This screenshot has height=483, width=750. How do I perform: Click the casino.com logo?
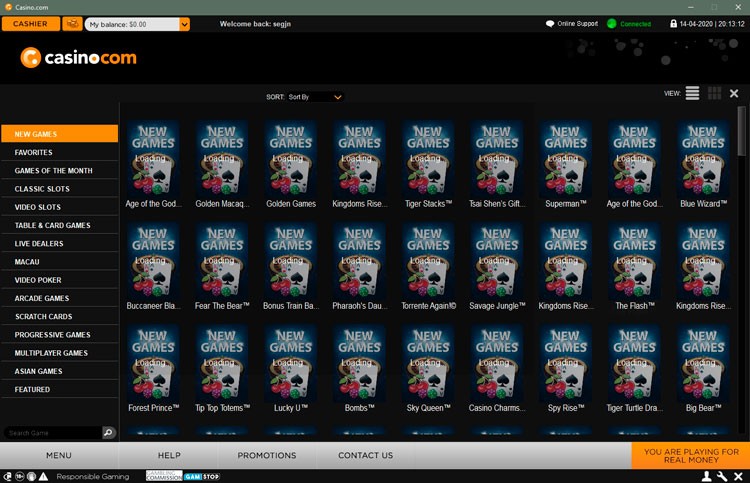(x=78, y=58)
